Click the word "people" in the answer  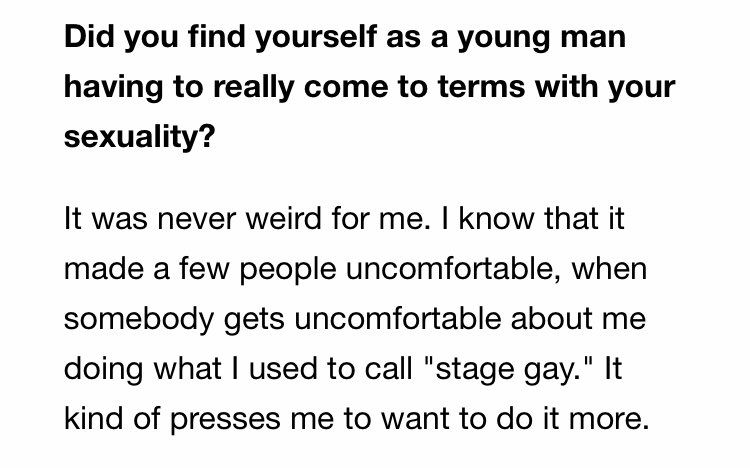(x=288, y=271)
